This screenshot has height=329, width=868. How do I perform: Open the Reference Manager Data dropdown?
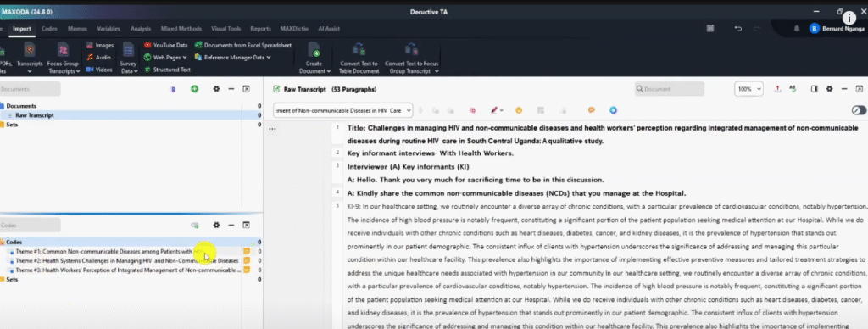coord(232,57)
